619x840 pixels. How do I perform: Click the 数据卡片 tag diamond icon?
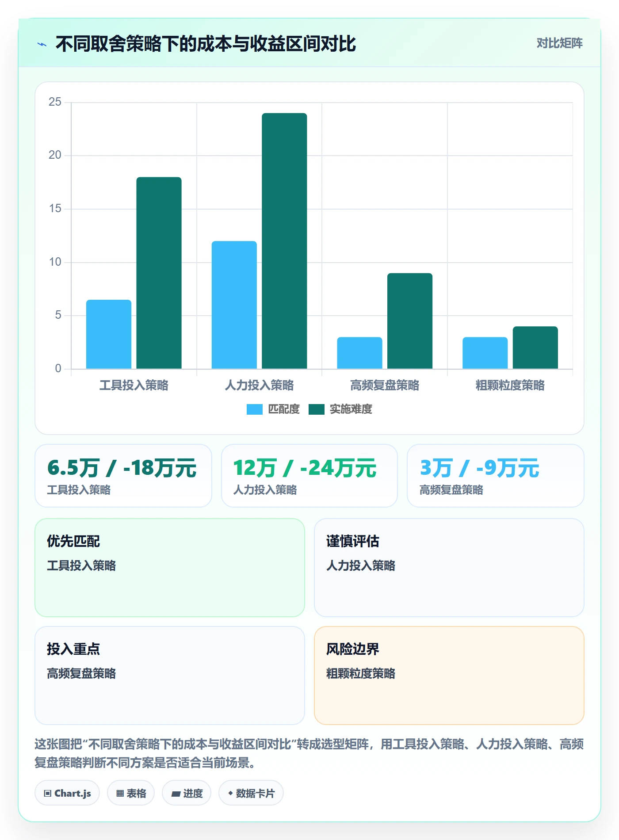point(230,794)
